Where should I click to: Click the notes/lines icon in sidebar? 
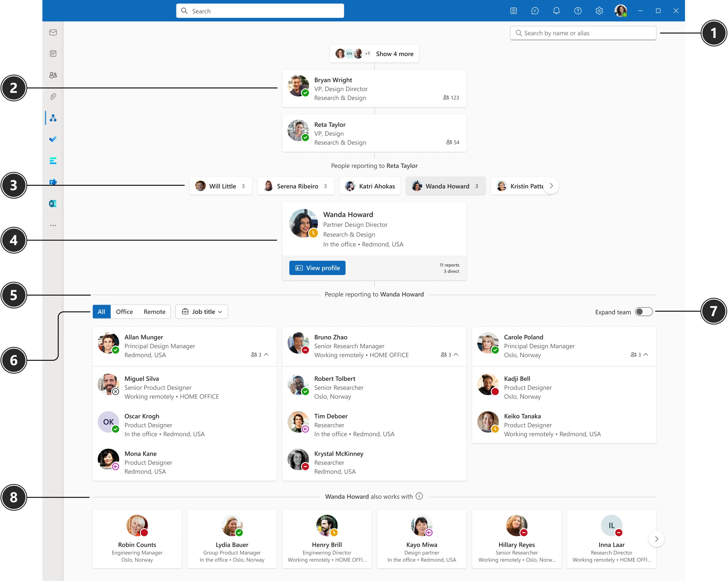tap(54, 161)
